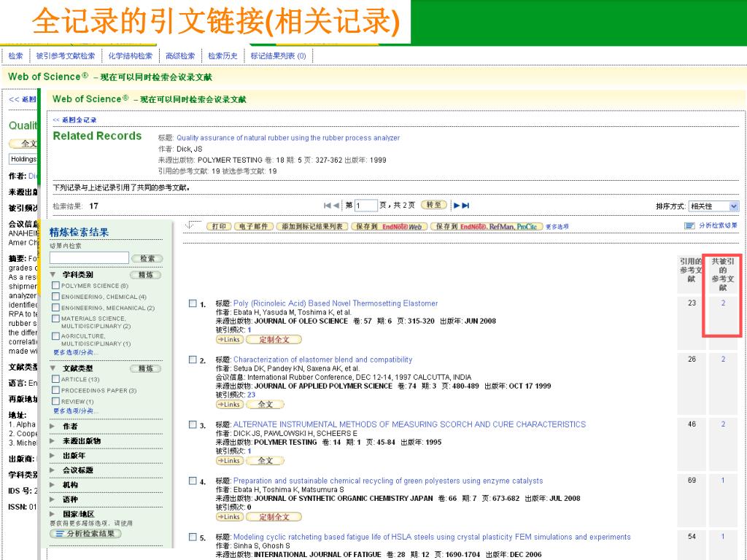Viewport: 747px width, 560px height.
Task: Click the 打印 button
Action: coord(219,226)
